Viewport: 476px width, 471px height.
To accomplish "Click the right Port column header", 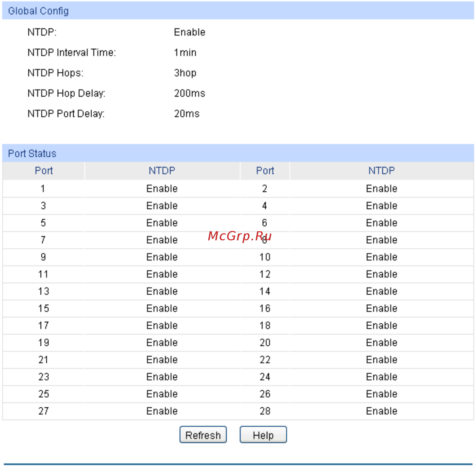I will pyautogui.click(x=265, y=171).
